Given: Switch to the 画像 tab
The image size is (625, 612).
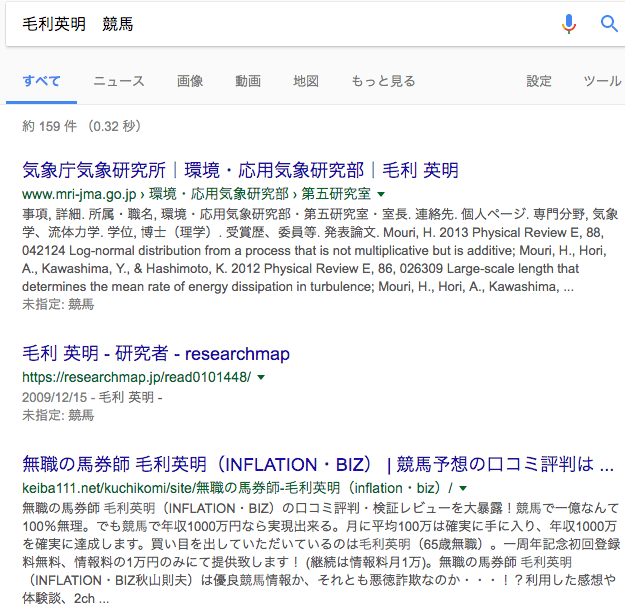Looking at the screenshot, I should click(x=190, y=81).
